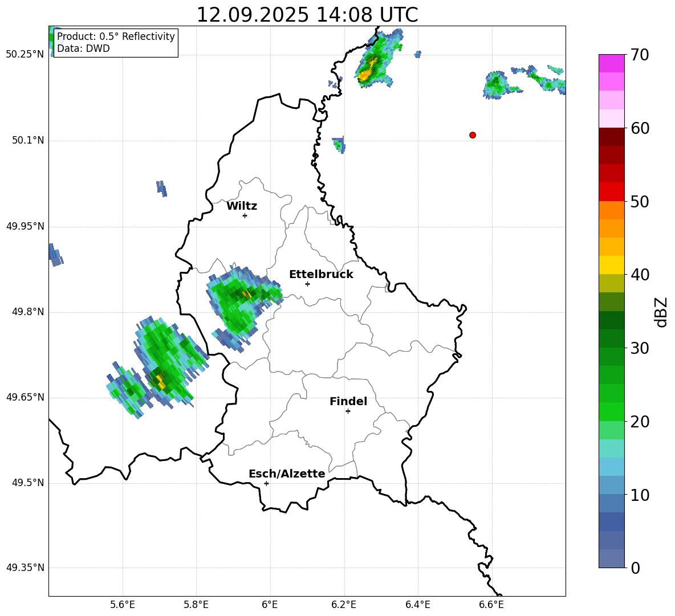The height and width of the screenshot is (616, 675).
Task: Click the 6.6°E longitude label
Action: 491,605
